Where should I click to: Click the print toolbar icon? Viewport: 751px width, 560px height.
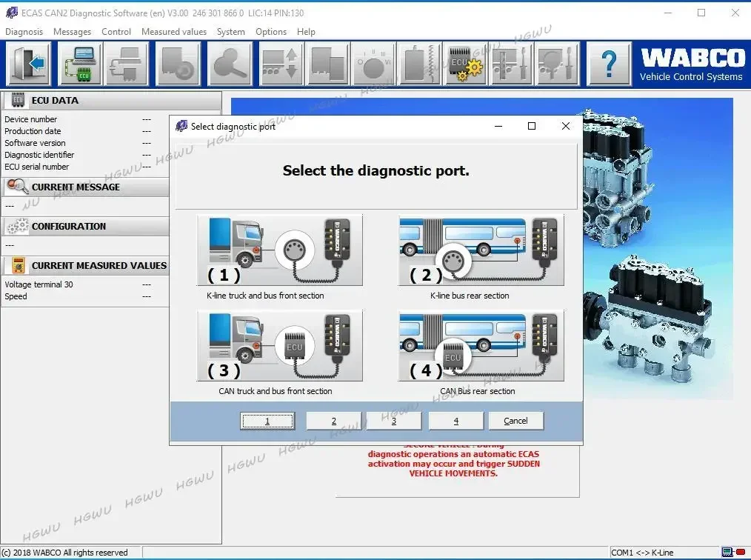coord(127,64)
